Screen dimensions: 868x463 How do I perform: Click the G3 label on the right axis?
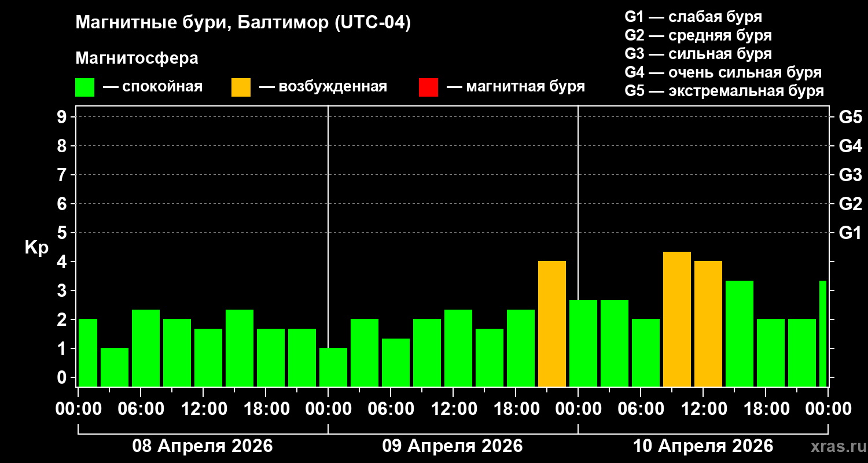(x=851, y=175)
